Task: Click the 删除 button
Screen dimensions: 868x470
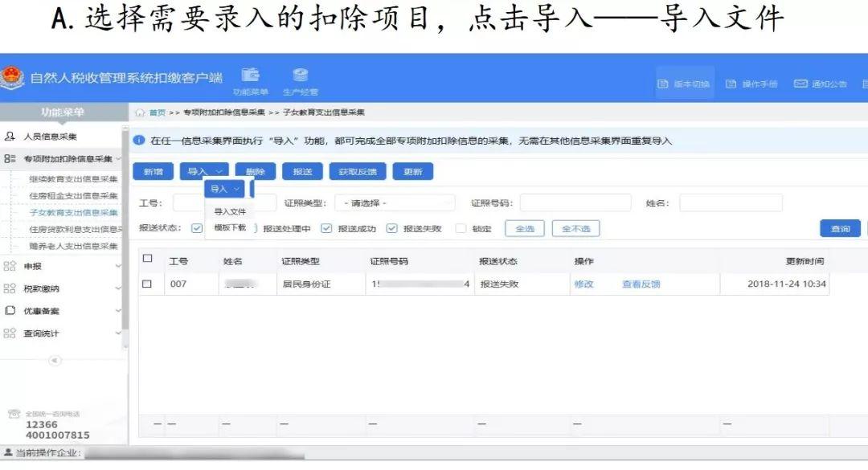Action: (256, 172)
